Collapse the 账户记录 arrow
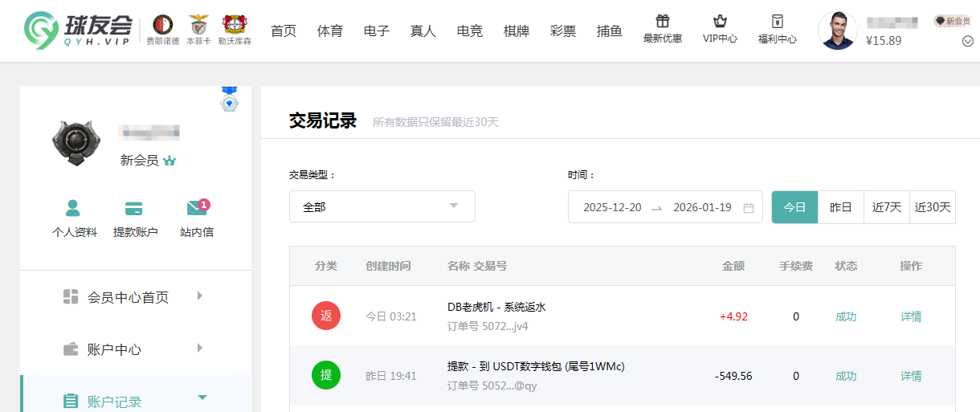Screen dimensions: 980x412 [202, 398]
